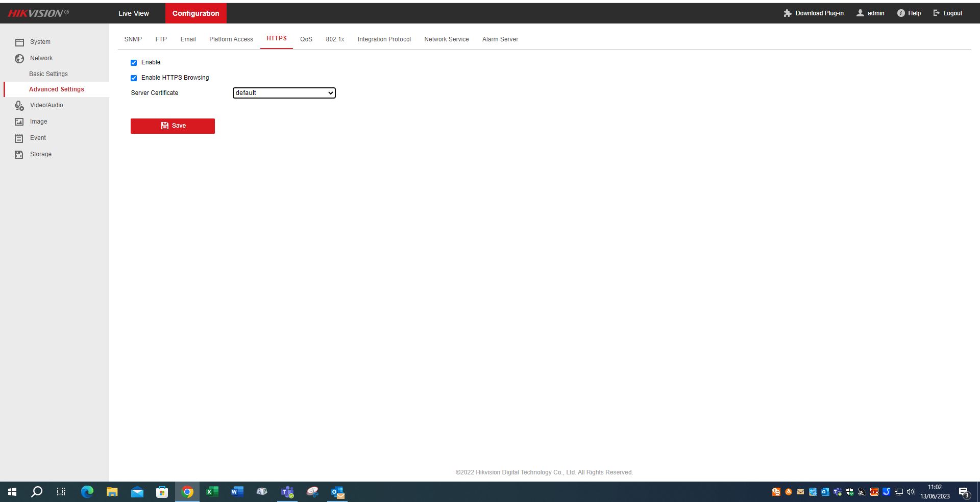Click the Help info icon

(x=901, y=13)
